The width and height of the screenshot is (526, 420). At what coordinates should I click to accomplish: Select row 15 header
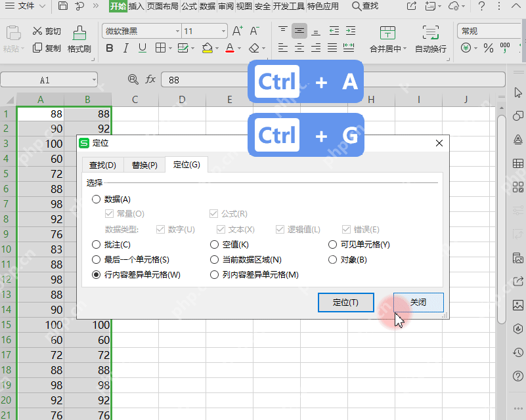coord(7,324)
